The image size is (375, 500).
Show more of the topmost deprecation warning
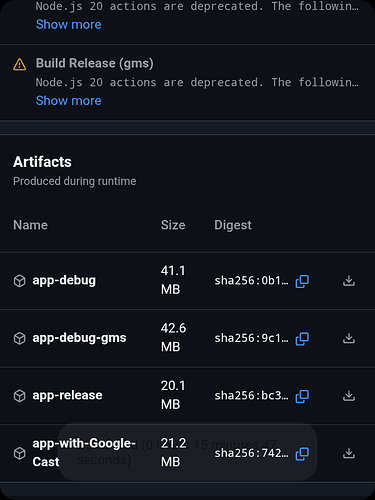pyautogui.click(x=68, y=24)
